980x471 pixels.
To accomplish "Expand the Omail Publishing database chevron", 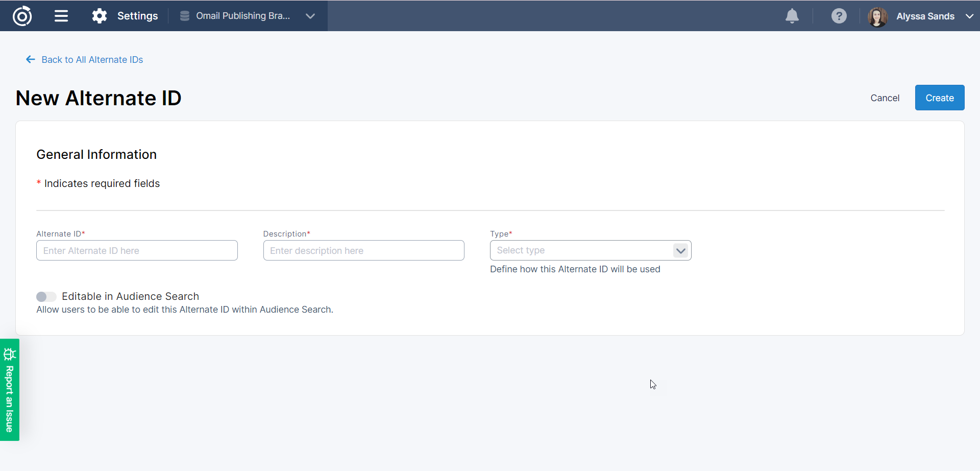I will [310, 16].
